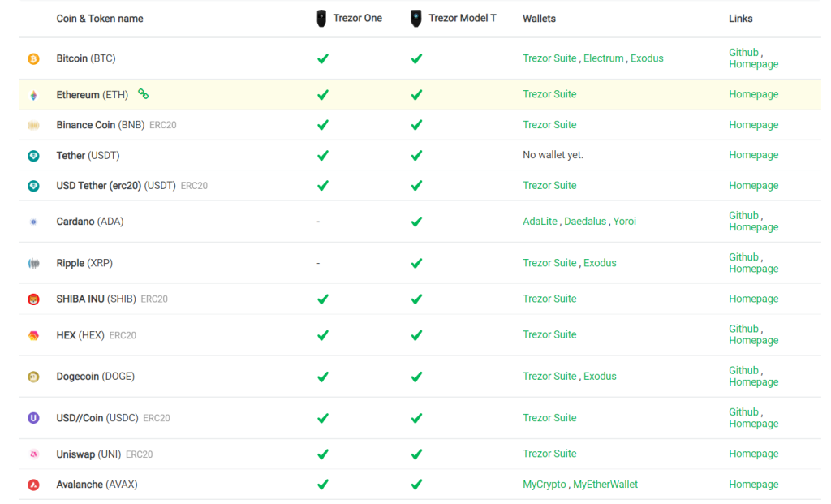
Task: Open Github link in HEX row
Action: tap(743, 330)
